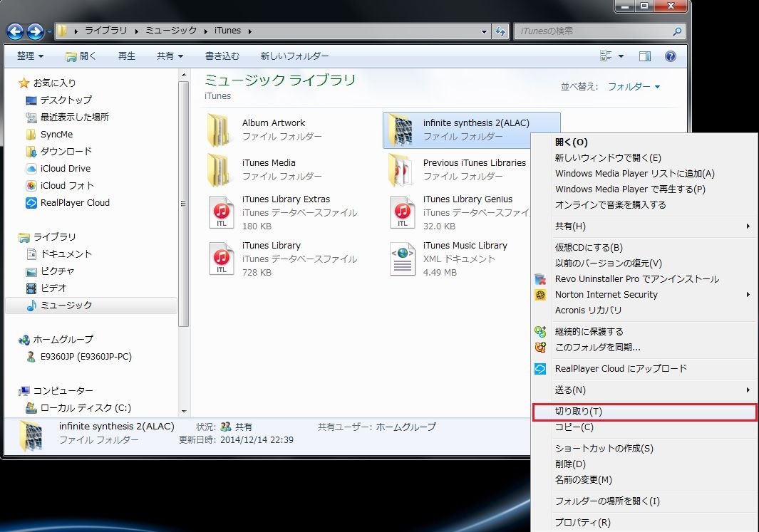
Task: Select ミュージック in the library tree
Action: click(x=91, y=306)
